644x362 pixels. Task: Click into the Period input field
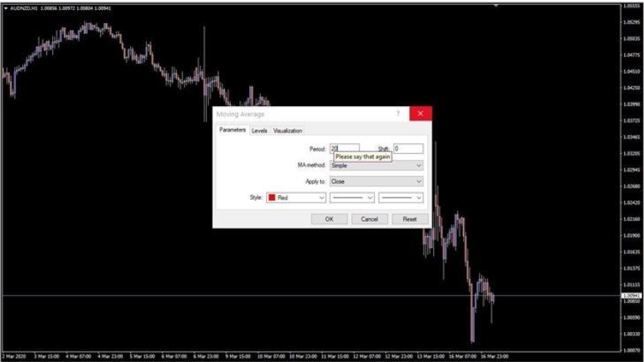(x=344, y=148)
